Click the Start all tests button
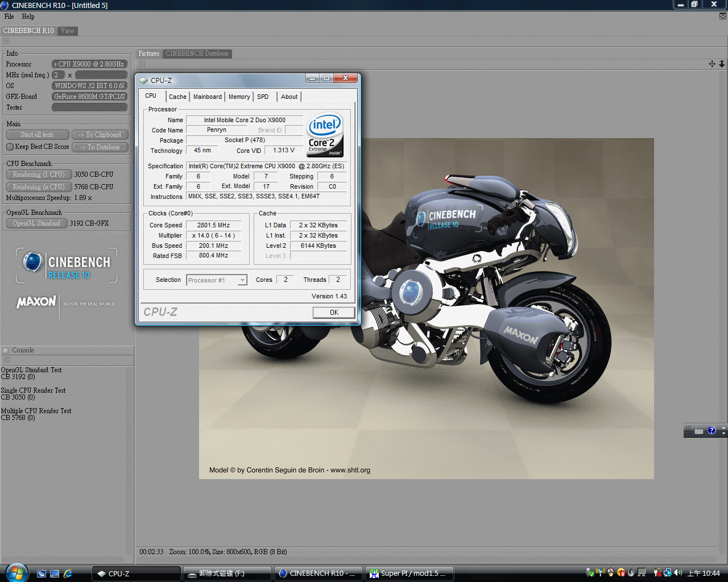The width and height of the screenshot is (728, 582). [38, 135]
